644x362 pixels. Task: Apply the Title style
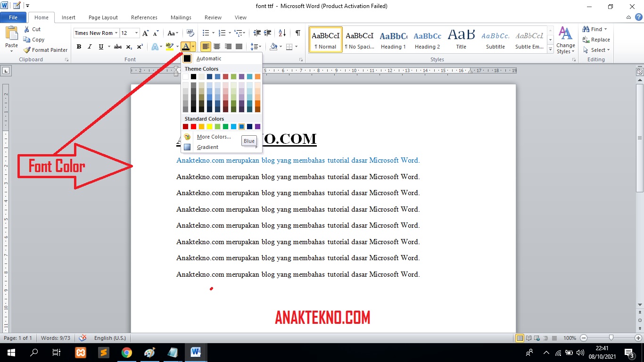[x=461, y=39]
